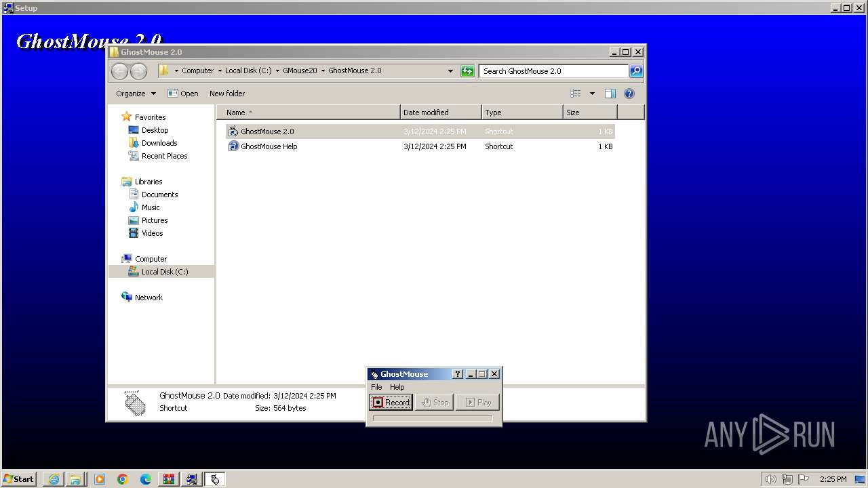Sort by the Type column header
Screen dimensions: 868x488
tap(522, 113)
